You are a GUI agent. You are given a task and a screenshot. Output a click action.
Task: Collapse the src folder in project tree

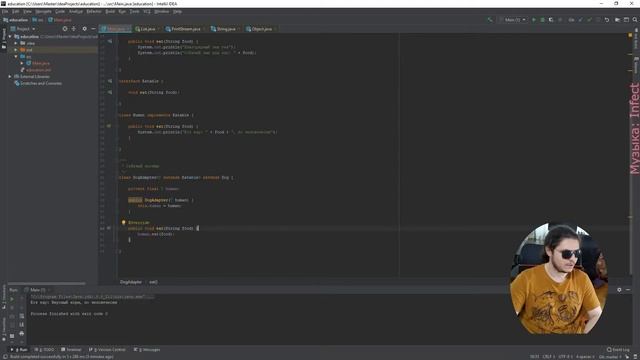[16, 57]
